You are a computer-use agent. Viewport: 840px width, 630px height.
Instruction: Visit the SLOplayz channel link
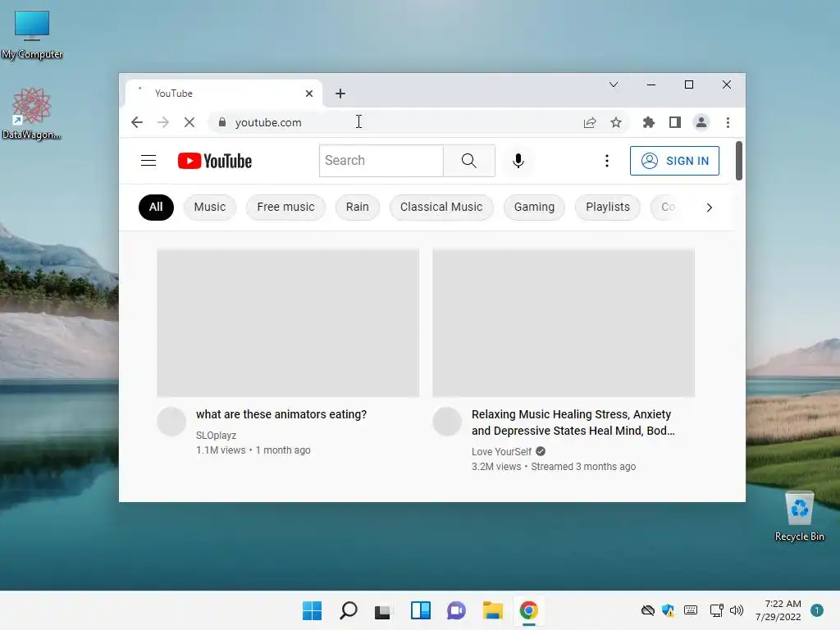pyautogui.click(x=216, y=436)
